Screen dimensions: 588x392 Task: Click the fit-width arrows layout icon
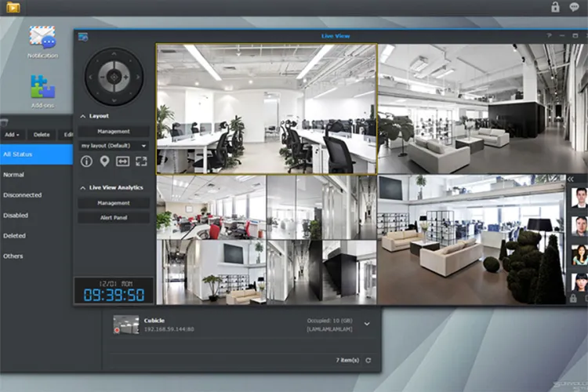tap(122, 162)
